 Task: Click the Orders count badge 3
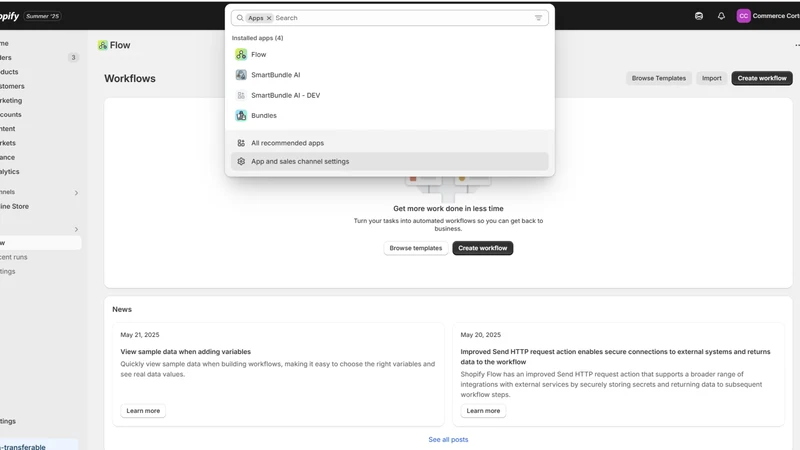[x=73, y=58]
